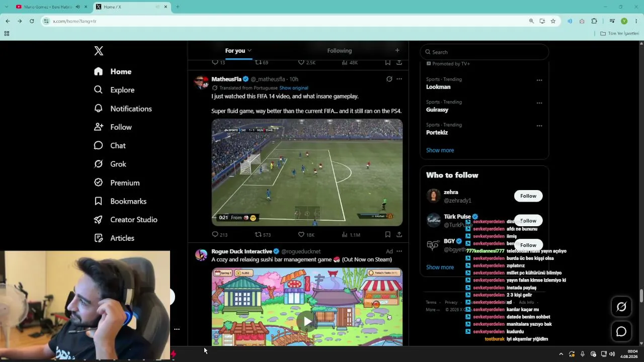Screen dimensions: 644x362
Task: Share the post with 2.5K likes
Action: point(399,62)
